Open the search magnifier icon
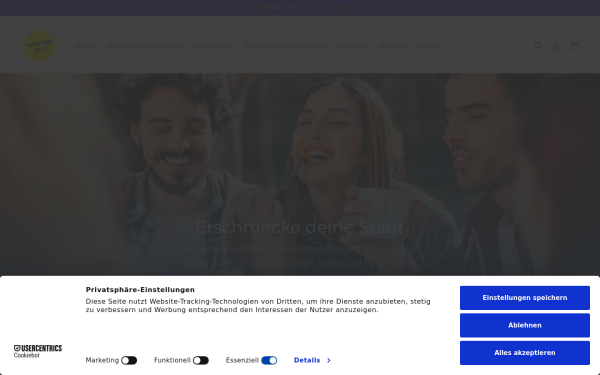Screen dimensions: 600x375 538,46
